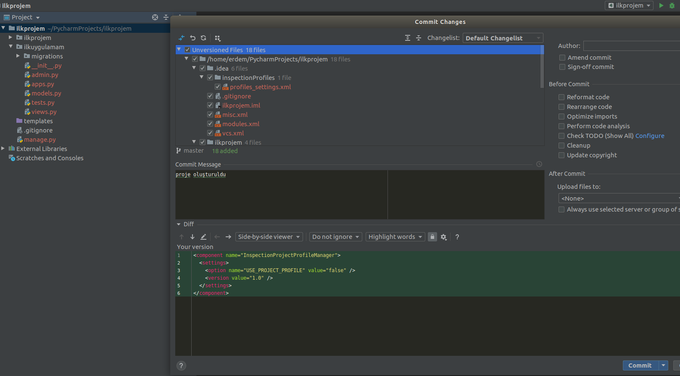Click the Rollback (undo arrow) icon

coord(193,38)
